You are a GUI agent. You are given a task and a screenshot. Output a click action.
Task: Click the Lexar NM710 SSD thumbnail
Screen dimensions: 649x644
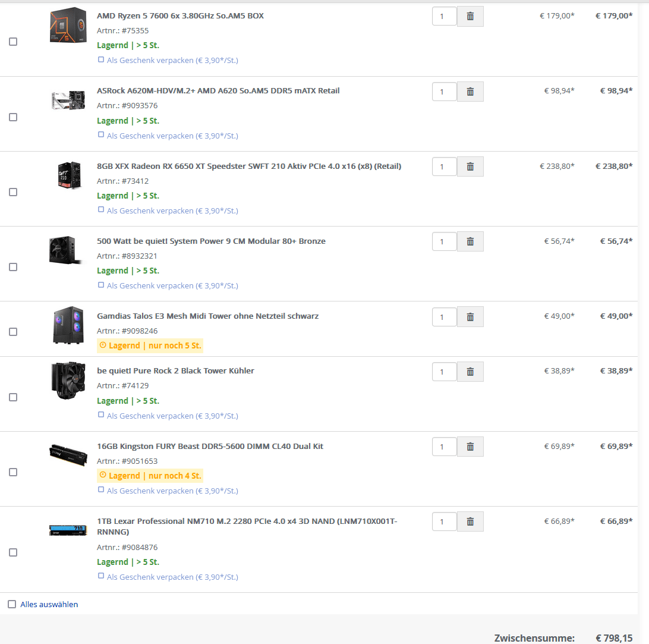pos(68,530)
